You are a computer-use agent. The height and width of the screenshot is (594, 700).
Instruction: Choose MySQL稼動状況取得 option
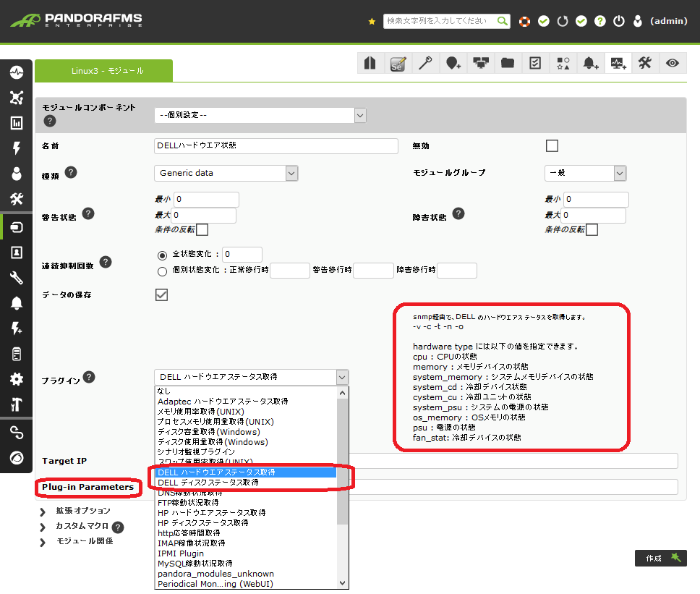tap(246, 564)
